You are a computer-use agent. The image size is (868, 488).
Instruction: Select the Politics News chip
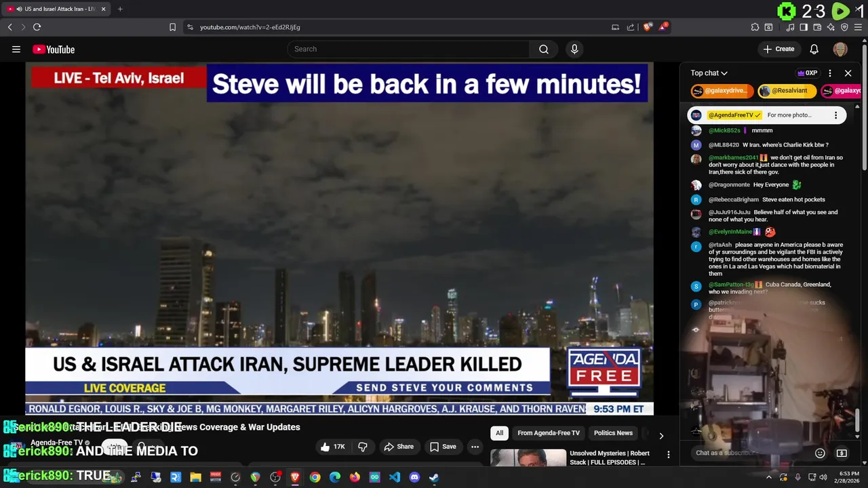(x=613, y=433)
